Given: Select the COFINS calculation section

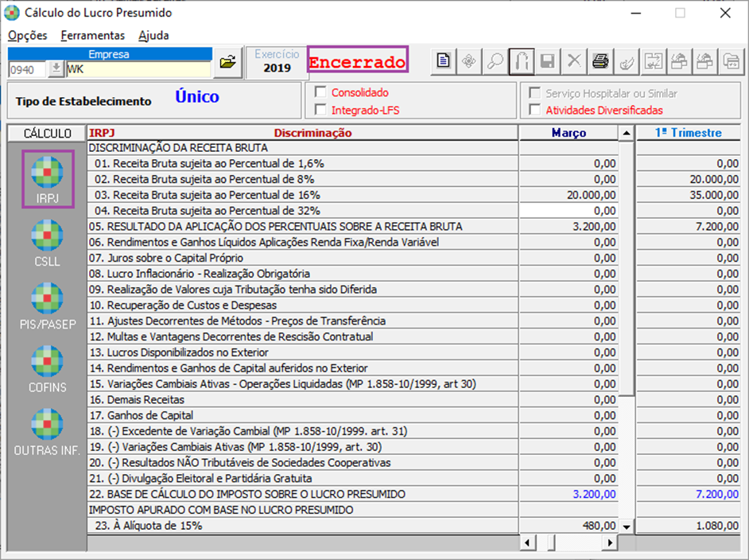Looking at the screenshot, I should 47,369.
